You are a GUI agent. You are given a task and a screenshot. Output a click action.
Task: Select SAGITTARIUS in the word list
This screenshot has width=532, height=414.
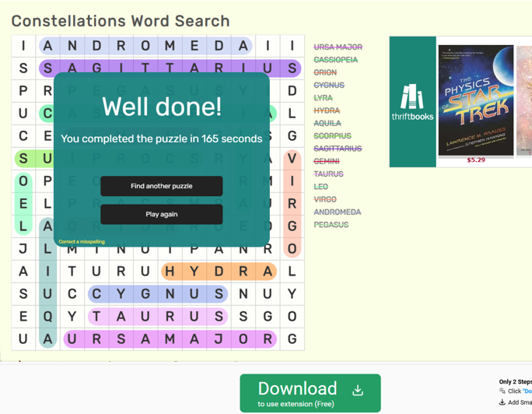tap(338, 149)
